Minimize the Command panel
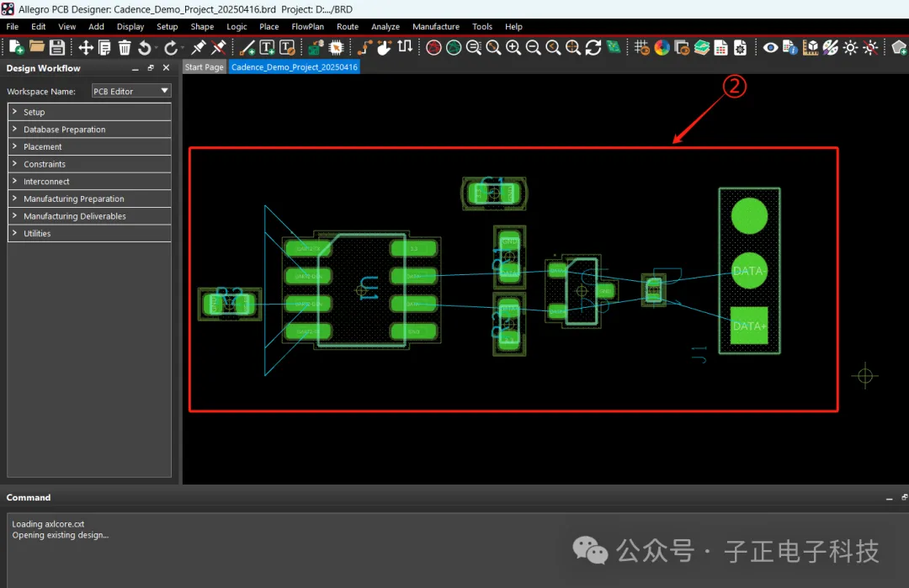909x588 pixels. tap(890, 498)
